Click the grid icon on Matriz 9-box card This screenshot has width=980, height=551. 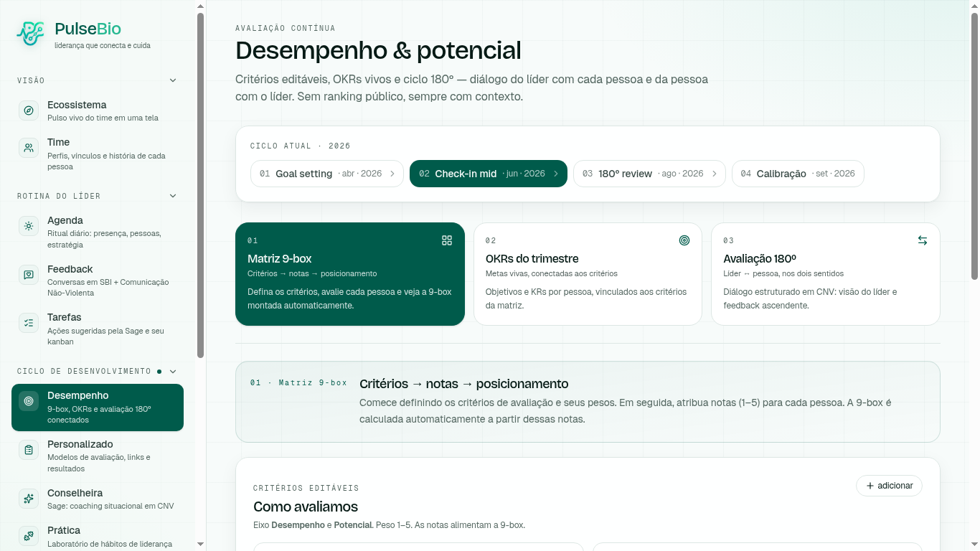coord(447,240)
